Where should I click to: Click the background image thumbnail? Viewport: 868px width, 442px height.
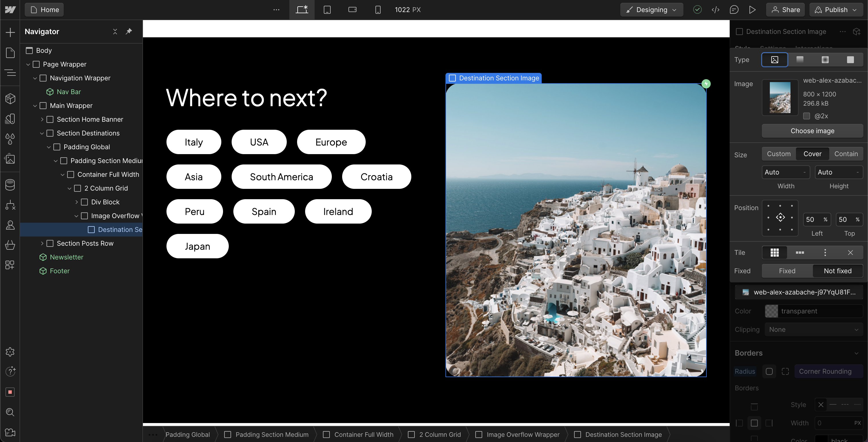780,98
